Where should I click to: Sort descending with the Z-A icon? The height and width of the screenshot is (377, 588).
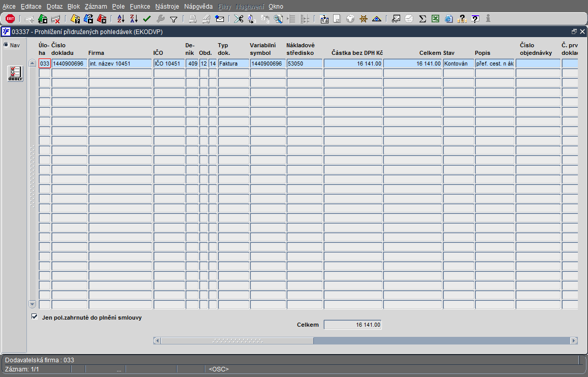(134, 19)
